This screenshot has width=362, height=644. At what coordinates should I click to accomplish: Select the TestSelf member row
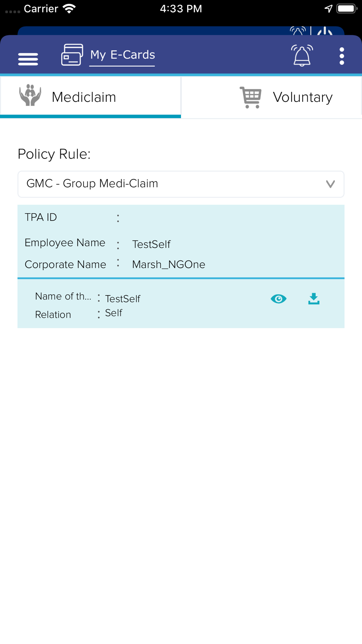[181, 304]
